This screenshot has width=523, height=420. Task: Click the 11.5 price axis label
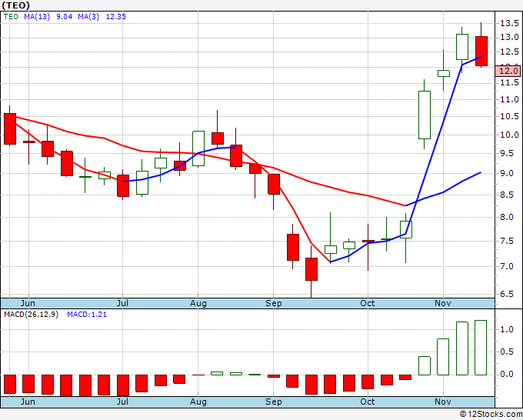point(509,82)
